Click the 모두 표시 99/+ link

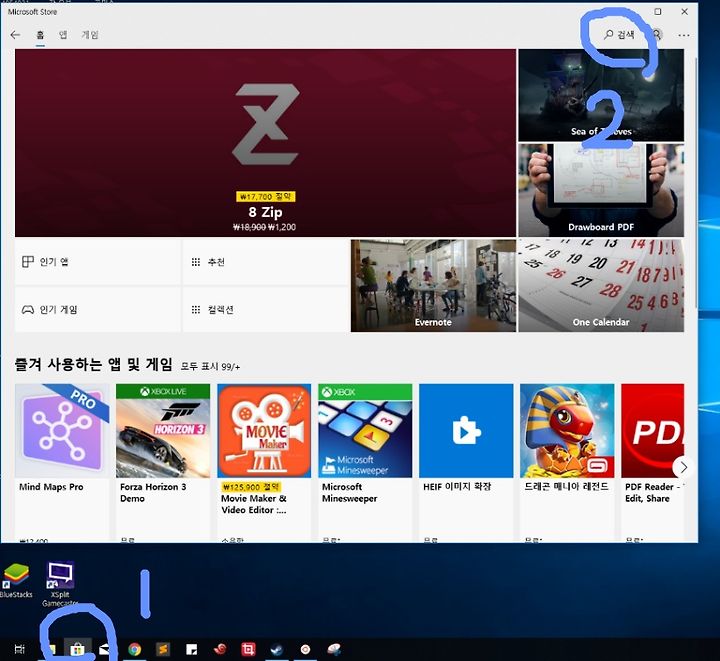(210, 366)
